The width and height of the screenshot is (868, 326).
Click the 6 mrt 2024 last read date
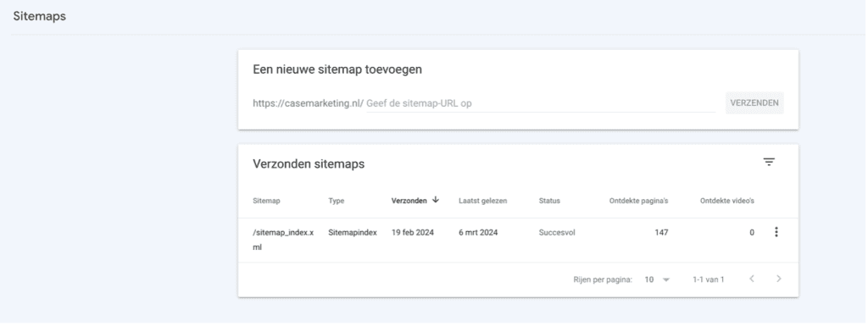pyautogui.click(x=478, y=233)
